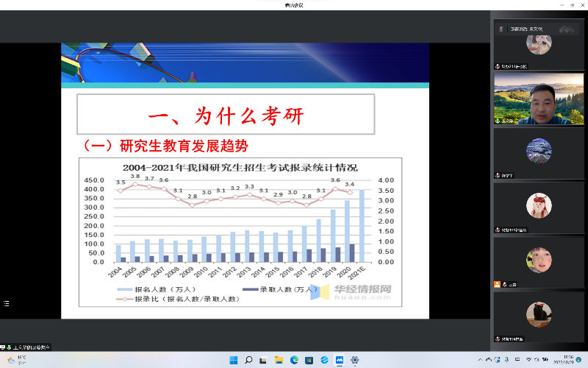This screenshot has height=368, width=588.
Task: Click the Task View icon on taskbar
Action: (x=263, y=360)
